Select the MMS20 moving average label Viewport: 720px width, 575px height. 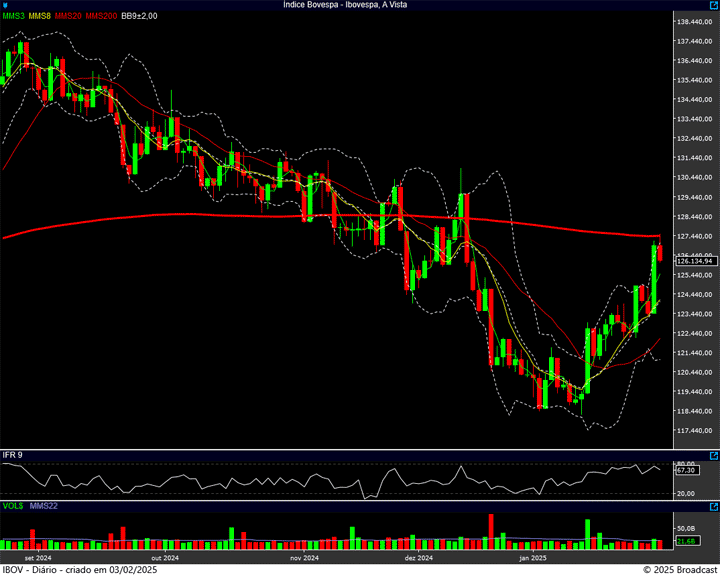coord(68,16)
